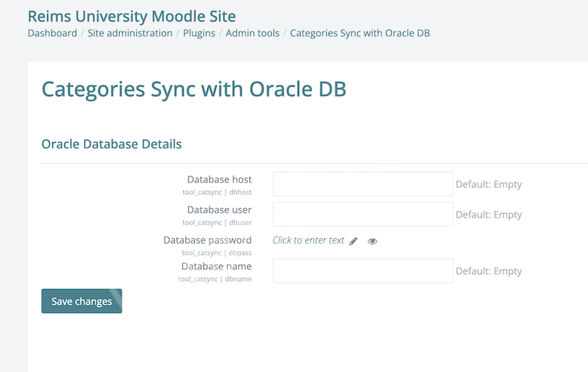Click 'Click to enter text' password link
The height and width of the screenshot is (372, 588).
308,240
